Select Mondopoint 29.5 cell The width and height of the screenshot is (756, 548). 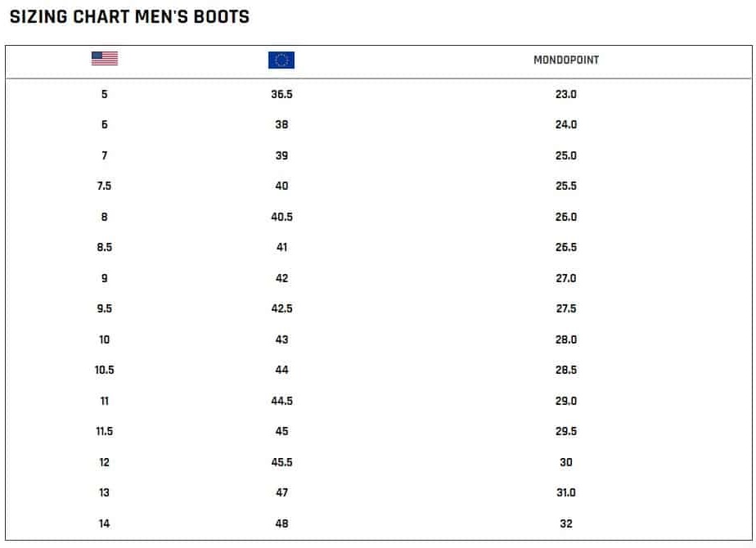click(566, 431)
